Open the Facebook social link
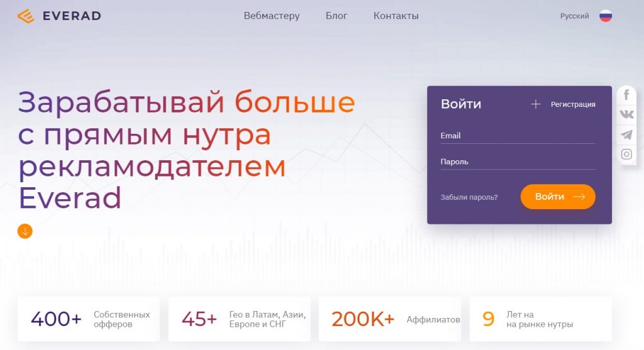644x350 pixels. [626, 95]
